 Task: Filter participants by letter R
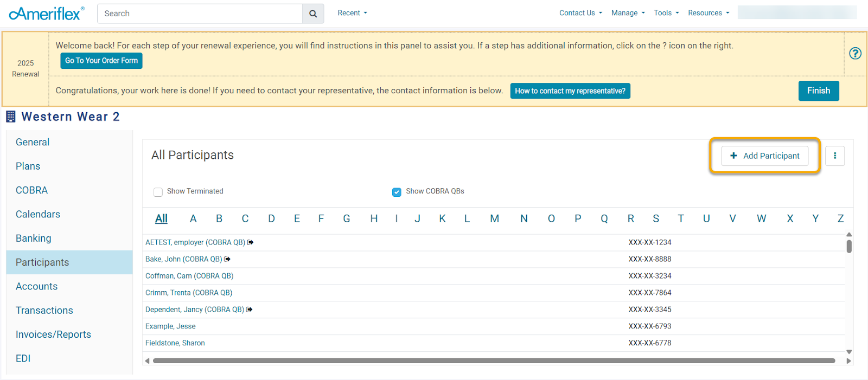pyautogui.click(x=631, y=218)
